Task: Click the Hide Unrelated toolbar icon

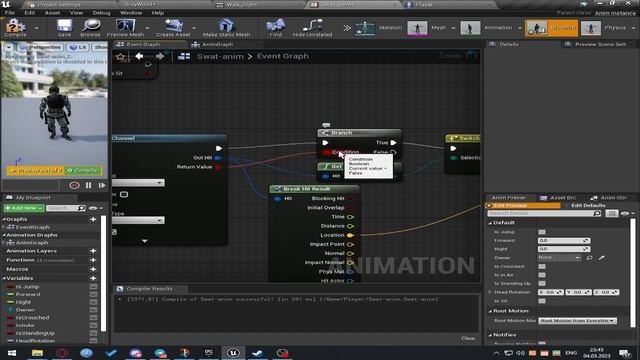Action: [x=312, y=27]
